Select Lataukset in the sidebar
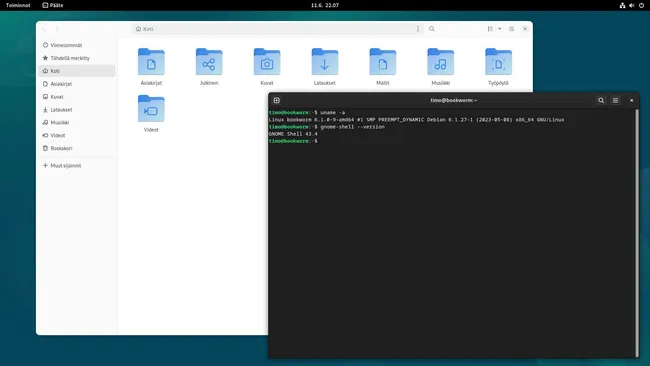 [77, 109]
